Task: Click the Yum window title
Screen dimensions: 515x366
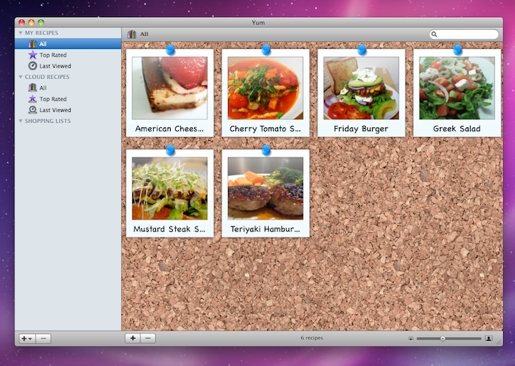Action: tap(258, 22)
